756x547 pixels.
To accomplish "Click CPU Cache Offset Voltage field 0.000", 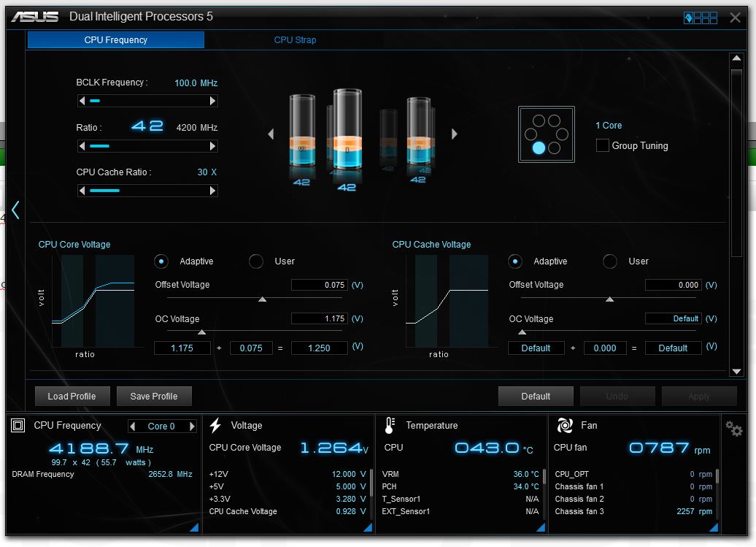I will click(673, 285).
